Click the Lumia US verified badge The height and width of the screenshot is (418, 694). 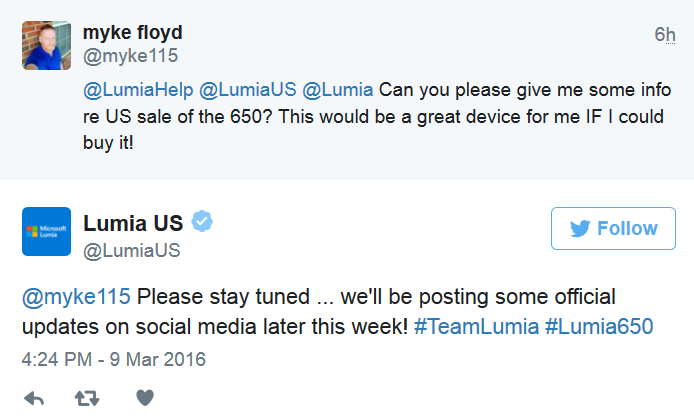203,222
